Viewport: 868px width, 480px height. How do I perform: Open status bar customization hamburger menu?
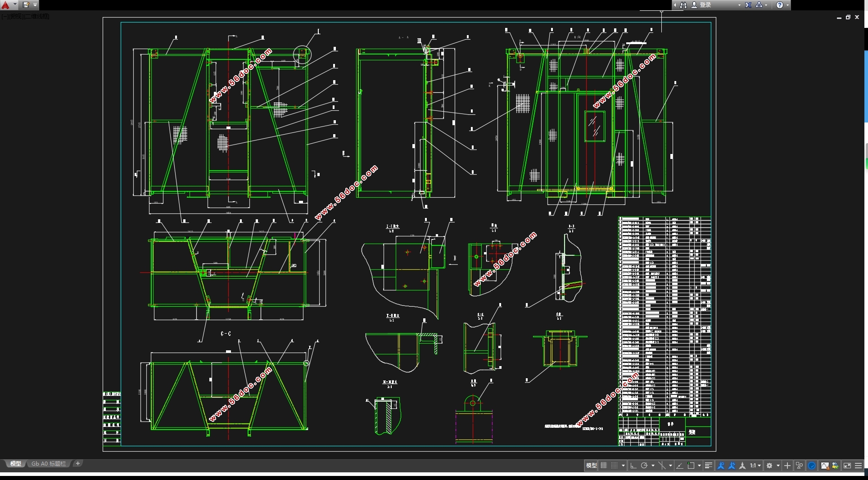click(x=858, y=466)
